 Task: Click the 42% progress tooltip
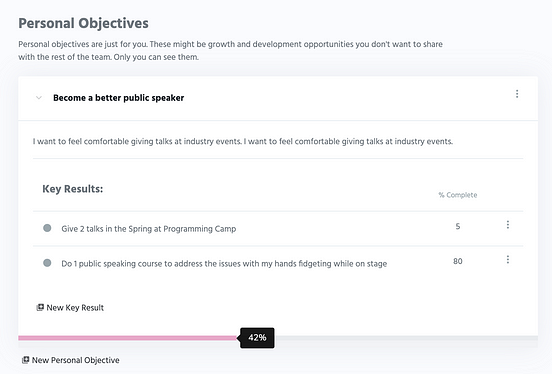257,338
